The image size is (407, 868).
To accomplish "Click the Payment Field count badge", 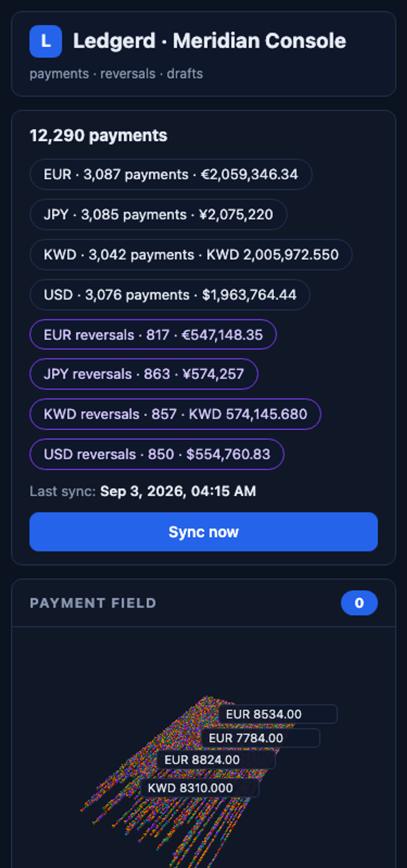I will click(x=359, y=603).
